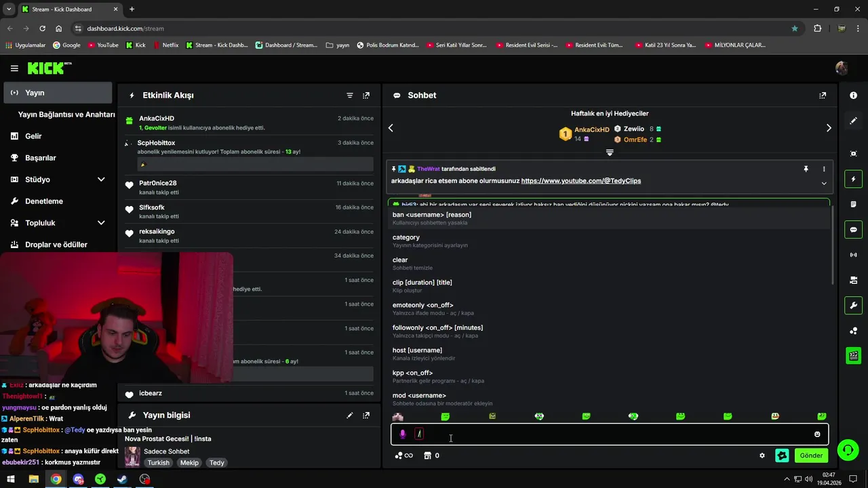Image resolution: width=868 pixels, height=488 pixels.
Task: Select the followonly <on_off> command
Action: point(609,331)
